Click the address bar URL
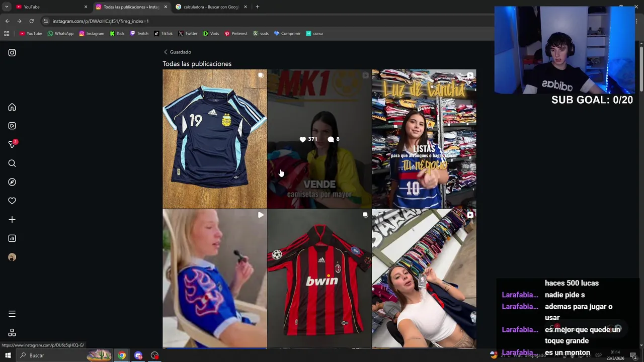Screen dimensions: 644x362 pyautogui.click(x=101, y=21)
